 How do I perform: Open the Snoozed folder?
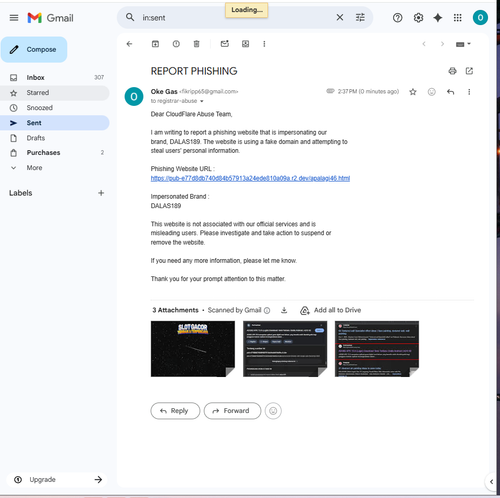pyautogui.click(x=55, y=108)
